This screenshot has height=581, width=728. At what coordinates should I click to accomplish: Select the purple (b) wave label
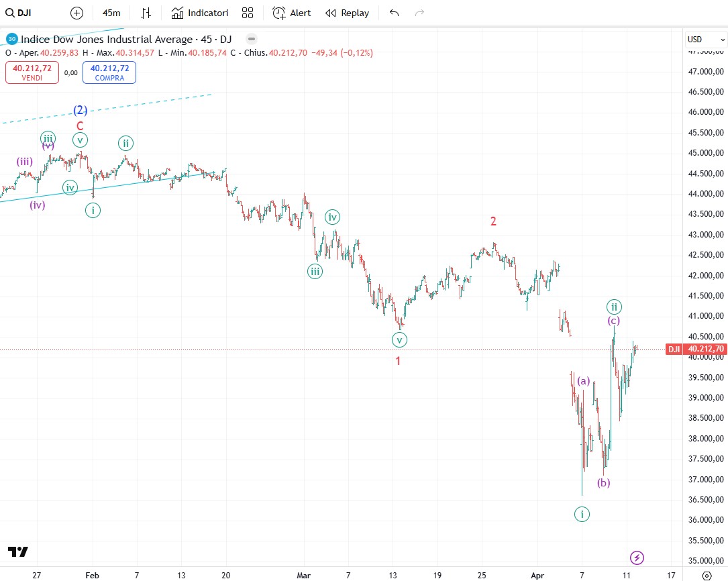(604, 482)
